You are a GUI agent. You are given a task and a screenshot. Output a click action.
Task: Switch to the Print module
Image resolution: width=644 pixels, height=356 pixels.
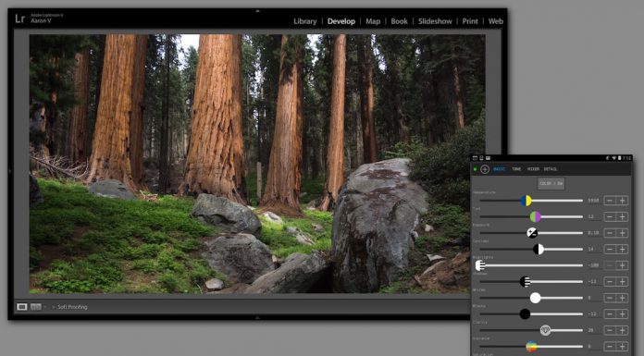pyautogui.click(x=470, y=21)
